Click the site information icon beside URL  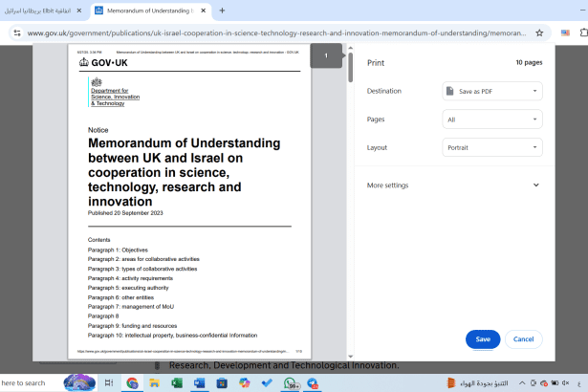[x=15, y=32]
